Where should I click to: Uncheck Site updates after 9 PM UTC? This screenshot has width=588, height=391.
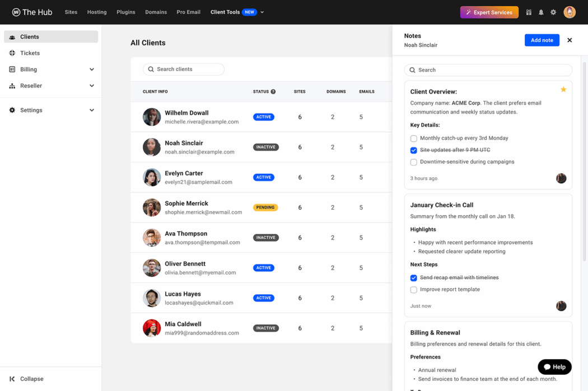click(413, 150)
